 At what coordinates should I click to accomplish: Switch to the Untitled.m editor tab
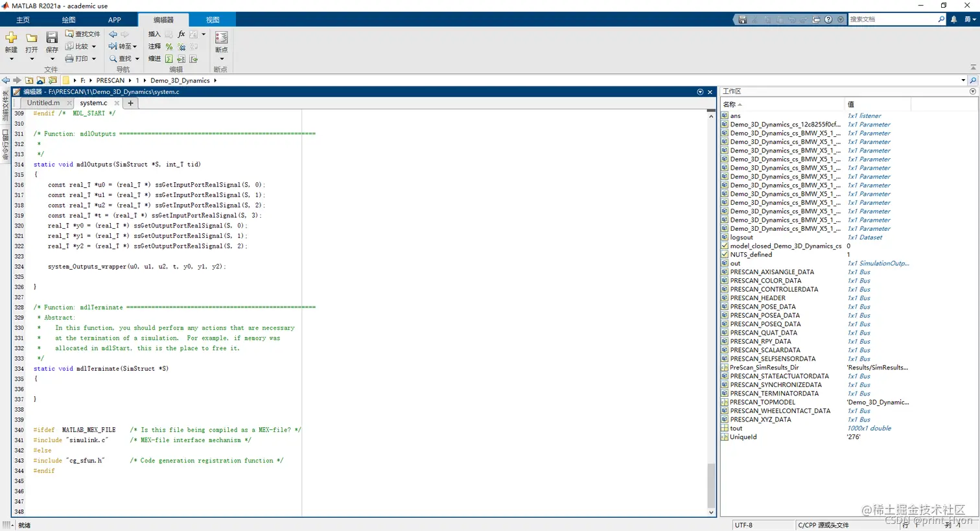pyautogui.click(x=43, y=103)
